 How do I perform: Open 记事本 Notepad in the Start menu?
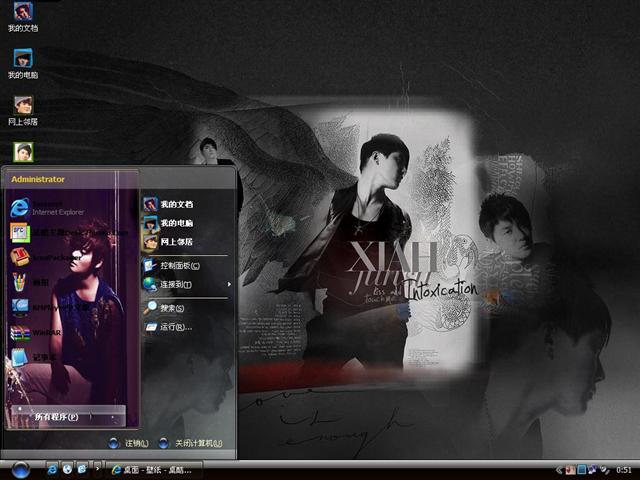[33, 357]
